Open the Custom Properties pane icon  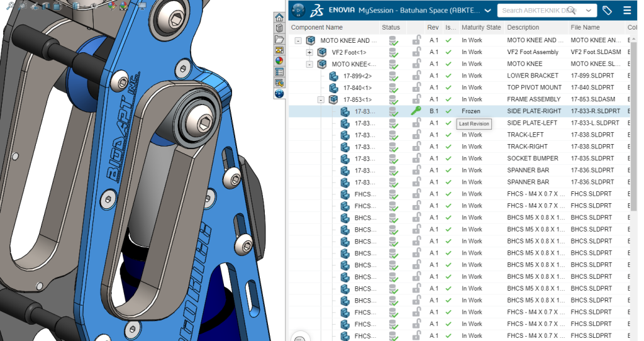[279, 72]
